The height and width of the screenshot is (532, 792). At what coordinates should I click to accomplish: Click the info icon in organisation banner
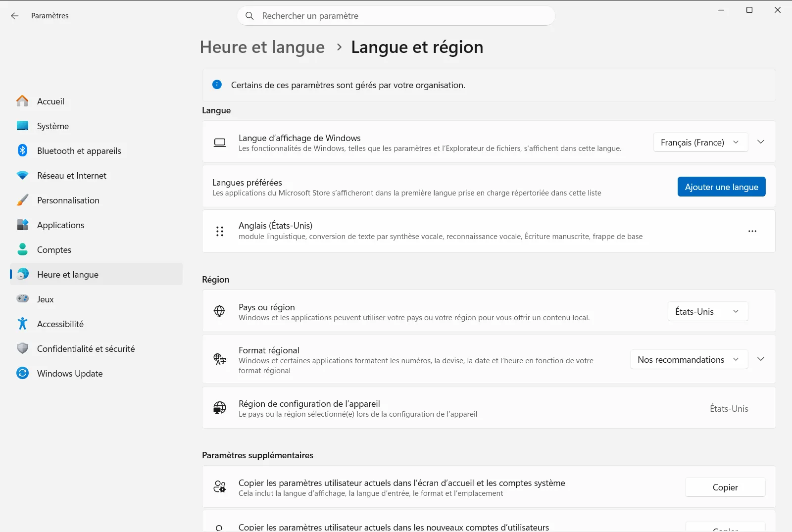point(217,85)
